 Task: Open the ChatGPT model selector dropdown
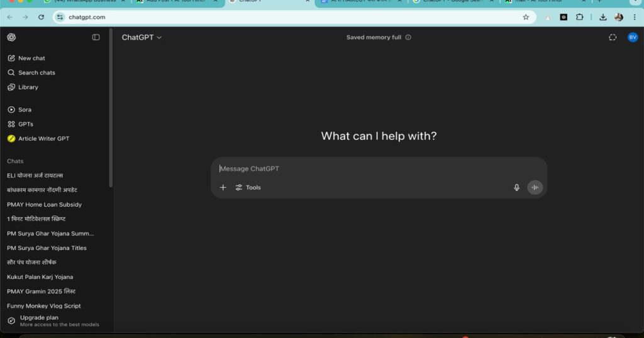(142, 37)
